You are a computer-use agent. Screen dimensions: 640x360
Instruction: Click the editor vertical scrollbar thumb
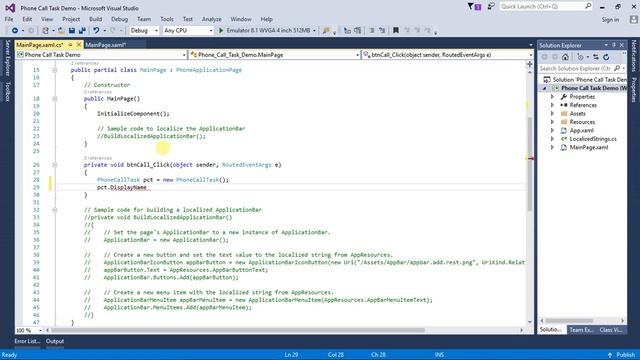pos(530,163)
